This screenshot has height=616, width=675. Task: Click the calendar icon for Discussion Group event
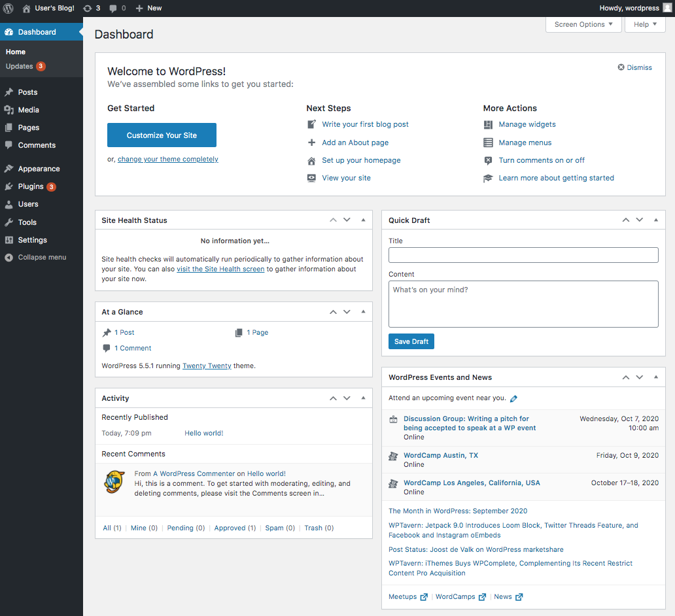coord(394,419)
